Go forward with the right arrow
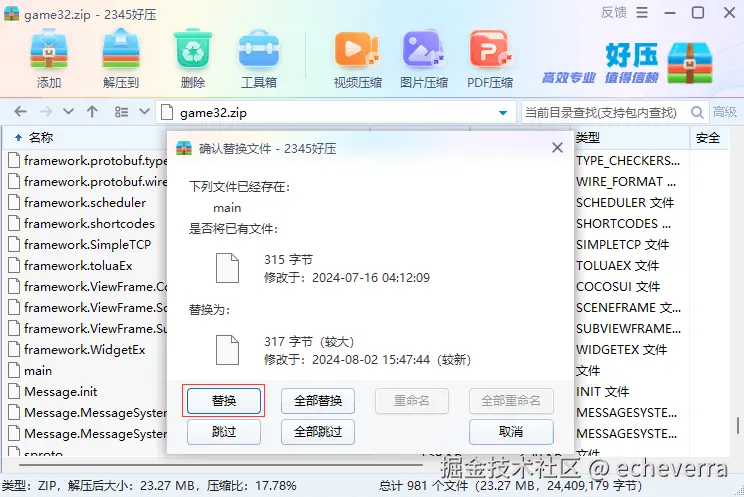The image size is (744, 497). tap(46, 112)
